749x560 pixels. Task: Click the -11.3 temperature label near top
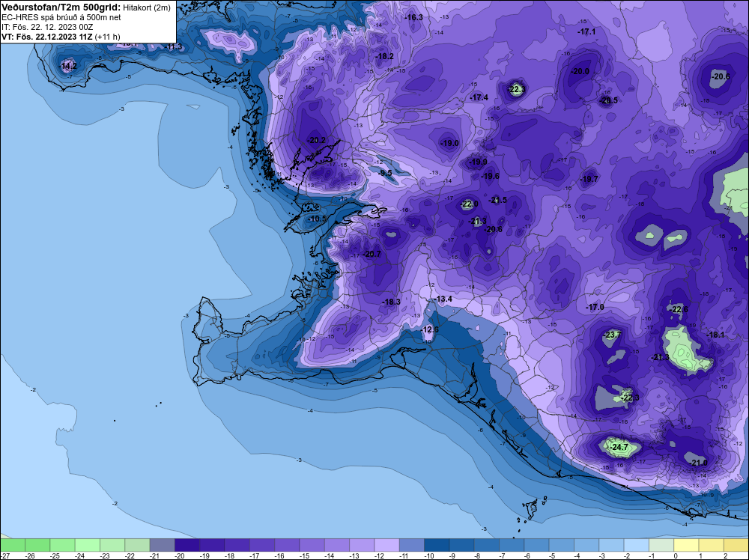(x=174, y=46)
